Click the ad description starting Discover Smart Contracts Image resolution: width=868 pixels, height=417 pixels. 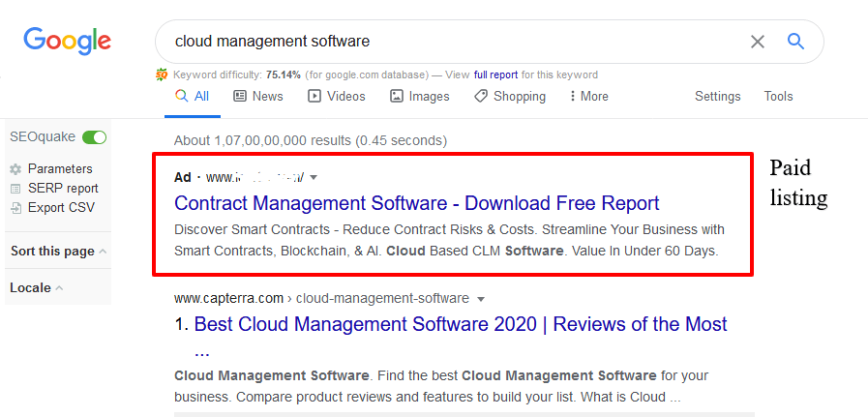point(450,240)
